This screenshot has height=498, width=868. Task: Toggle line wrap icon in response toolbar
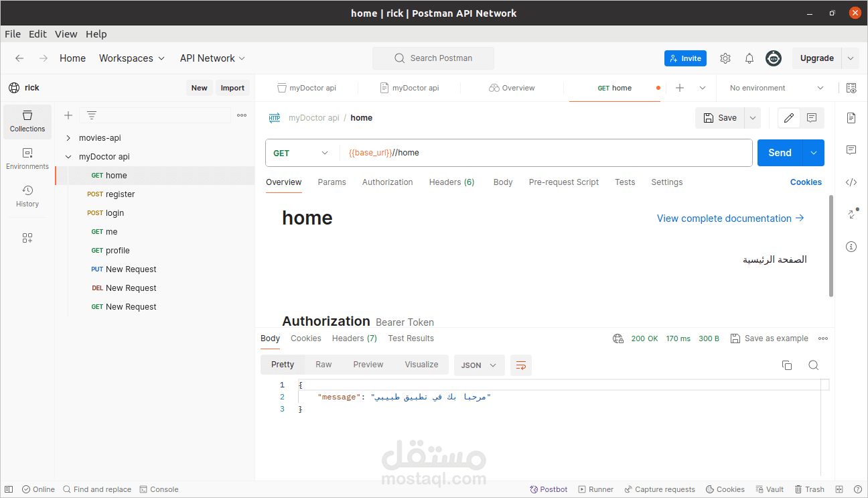click(x=521, y=365)
